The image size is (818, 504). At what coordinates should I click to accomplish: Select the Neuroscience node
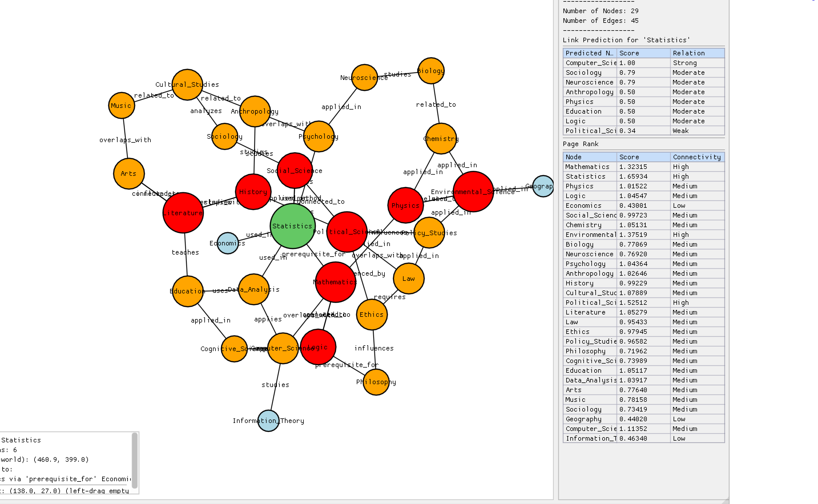(x=364, y=77)
